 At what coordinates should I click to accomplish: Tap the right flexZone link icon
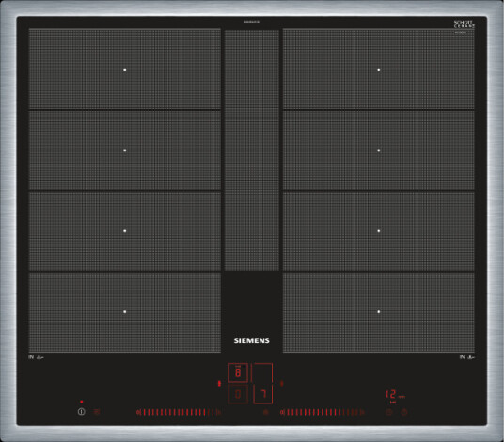[x=281, y=383]
